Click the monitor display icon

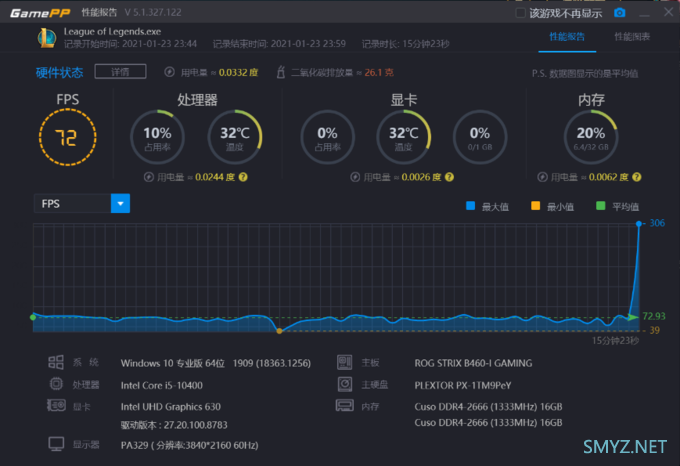[x=56, y=444]
